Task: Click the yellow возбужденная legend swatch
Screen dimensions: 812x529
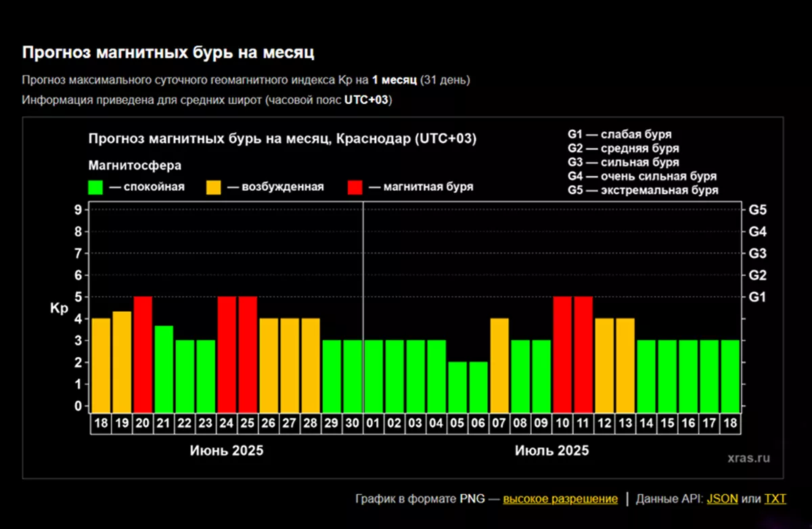Action: tap(214, 187)
